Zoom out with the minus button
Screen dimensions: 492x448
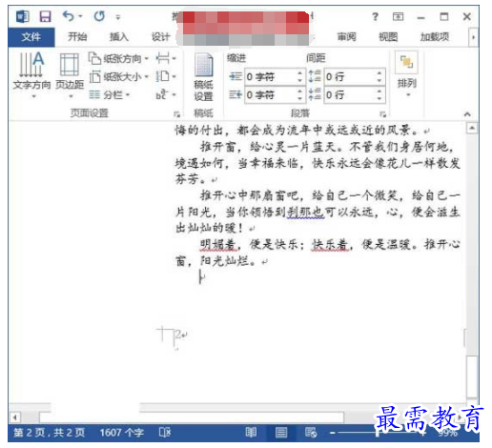tap(333, 433)
